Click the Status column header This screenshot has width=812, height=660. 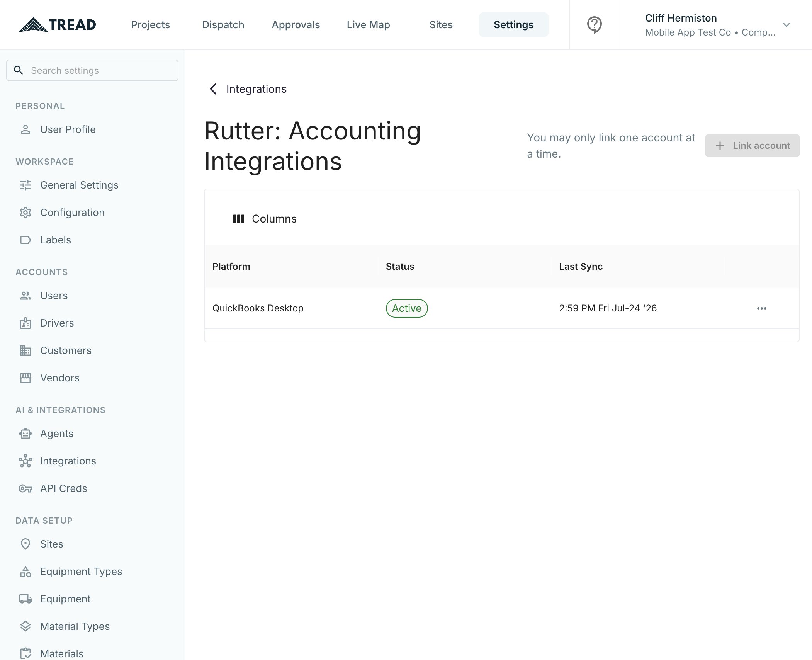[x=464, y=267]
